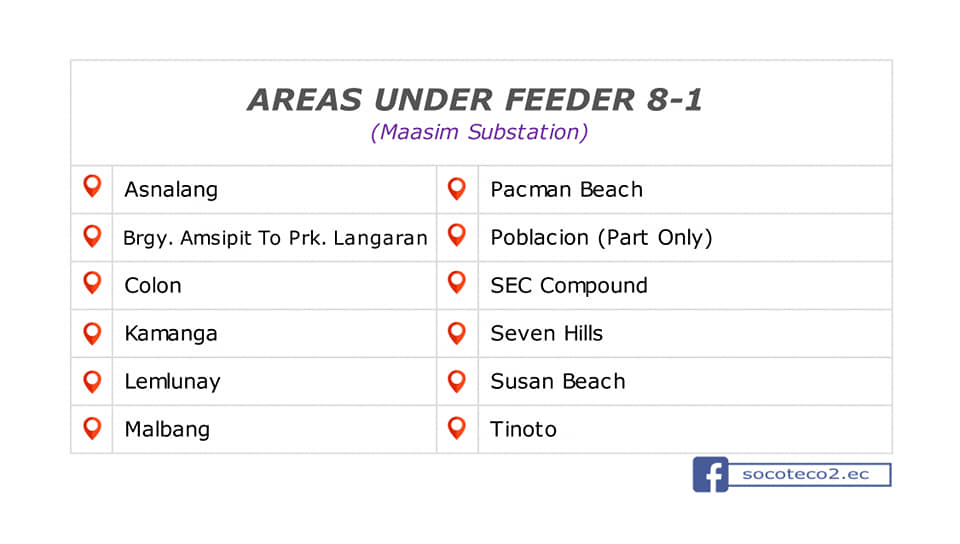Image resolution: width=960 pixels, height=544 pixels.
Task: Click the pin beside Seven Hills
Action: [457, 333]
